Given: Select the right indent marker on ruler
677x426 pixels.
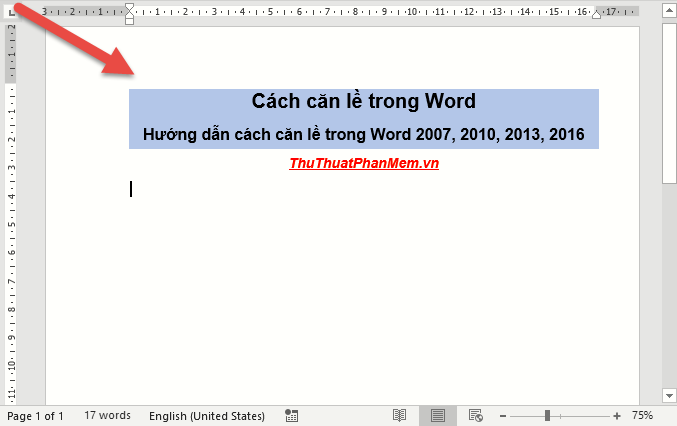Looking at the screenshot, I should pyautogui.click(x=596, y=15).
